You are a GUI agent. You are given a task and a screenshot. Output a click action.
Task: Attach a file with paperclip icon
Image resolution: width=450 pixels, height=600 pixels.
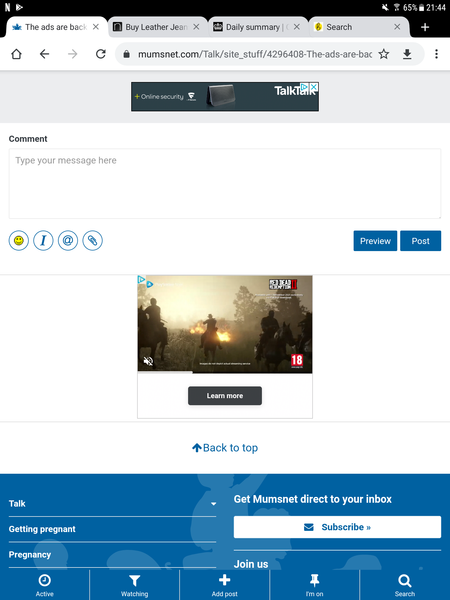92,241
